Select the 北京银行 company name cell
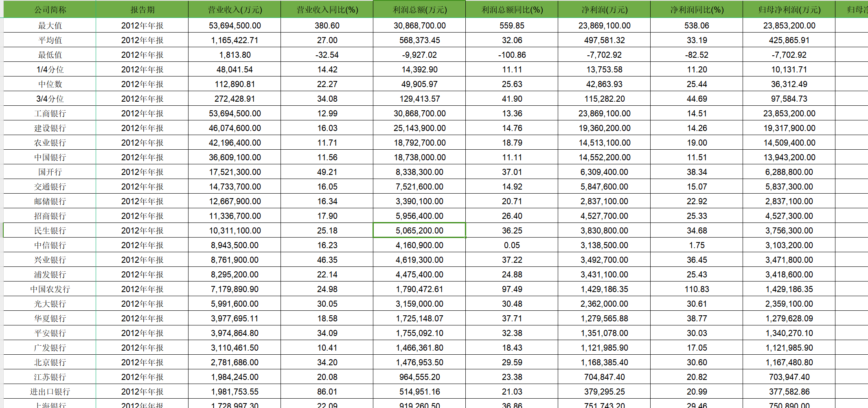The height and width of the screenshot is (408, 868). [50, 362]
